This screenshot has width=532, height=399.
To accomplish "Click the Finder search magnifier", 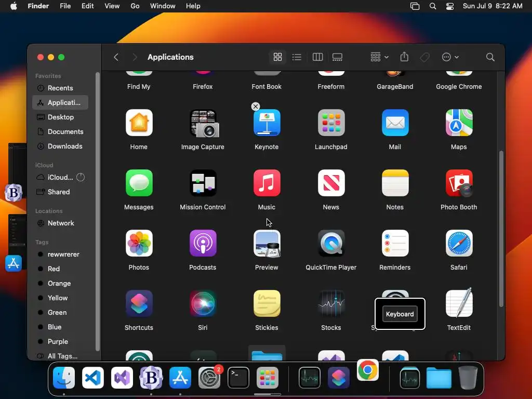I will coord(490,57).
